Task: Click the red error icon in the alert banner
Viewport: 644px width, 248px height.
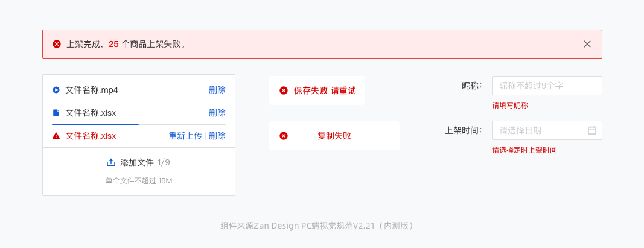Action: (57, 44)
